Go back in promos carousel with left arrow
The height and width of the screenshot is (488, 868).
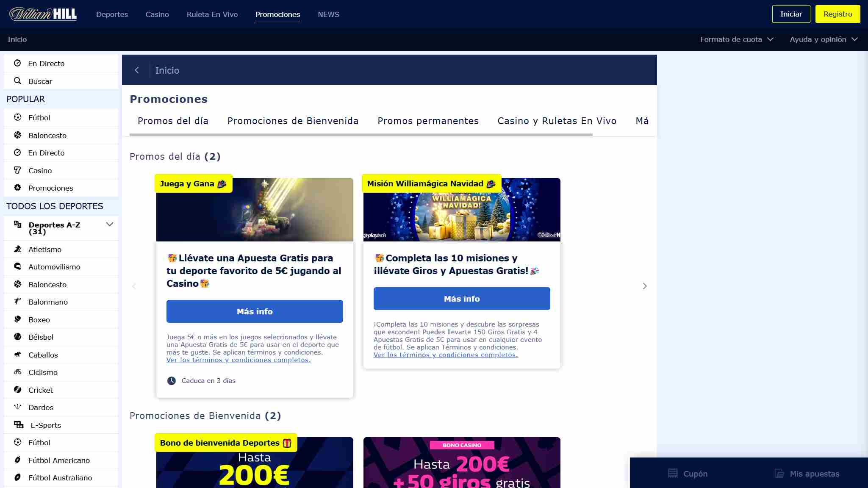pos(134,286)
